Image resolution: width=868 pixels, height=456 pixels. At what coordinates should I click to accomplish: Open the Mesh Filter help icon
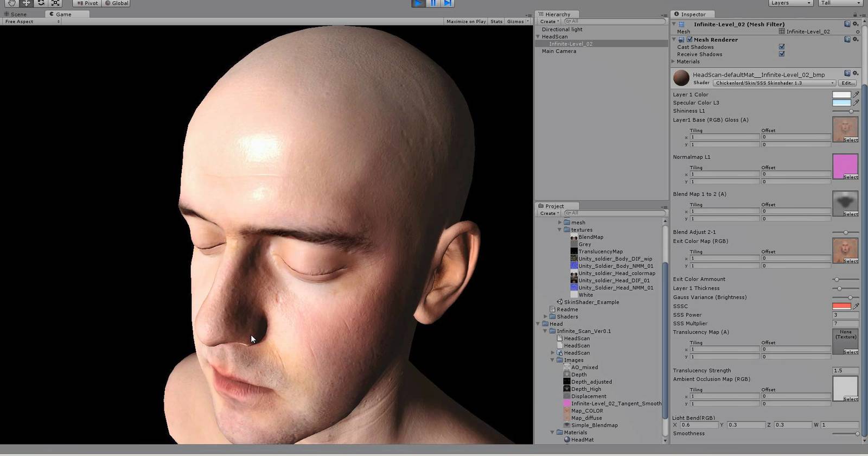click(x=847, y=24)
